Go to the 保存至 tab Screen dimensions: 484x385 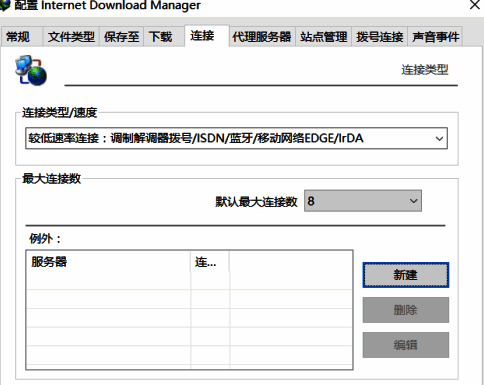121,36
